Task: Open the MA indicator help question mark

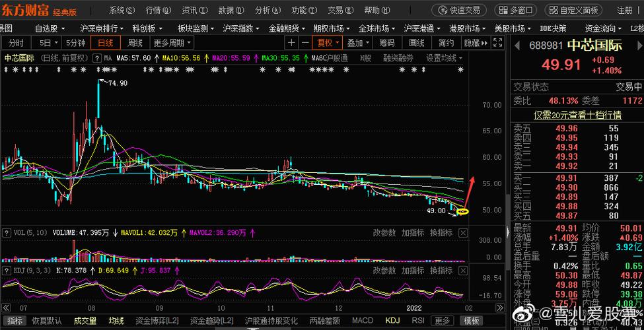Action: tap(97, 58)
